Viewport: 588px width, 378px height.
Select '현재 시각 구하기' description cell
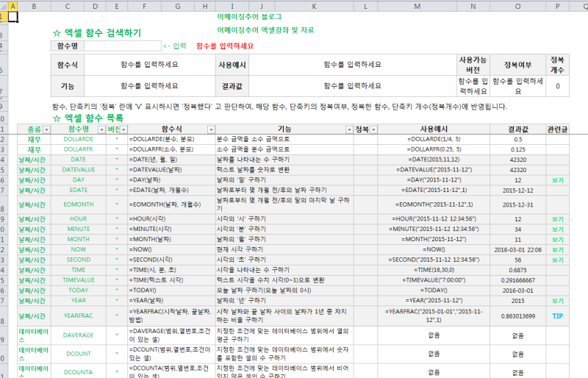tap(284, 249)
